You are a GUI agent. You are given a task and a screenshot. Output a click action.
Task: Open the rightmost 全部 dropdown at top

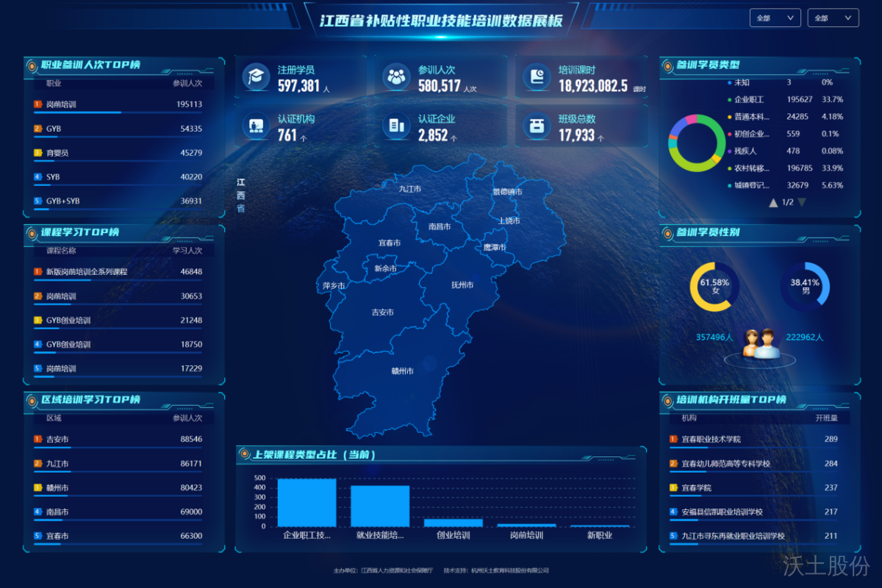(833, 18)
